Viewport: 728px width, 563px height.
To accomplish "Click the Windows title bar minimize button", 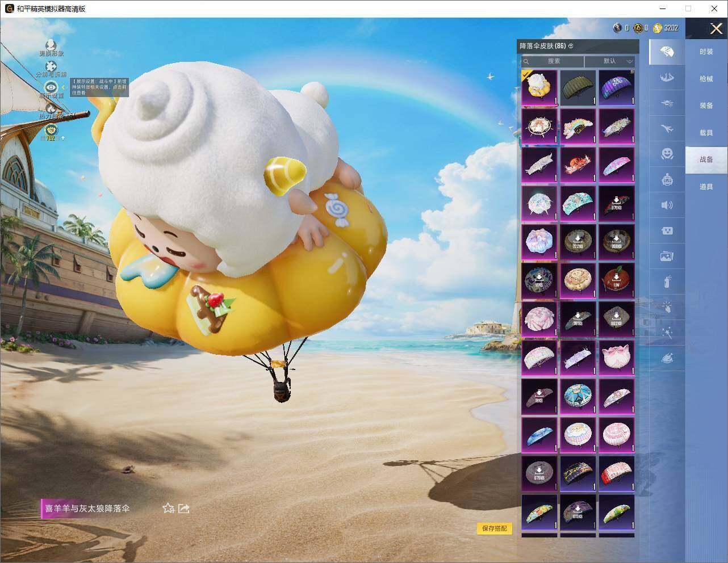I will (x=662, y=9).
